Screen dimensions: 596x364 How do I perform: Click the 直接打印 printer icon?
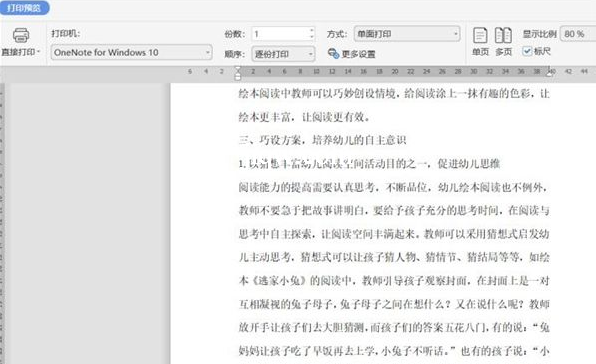coord(21,35)
